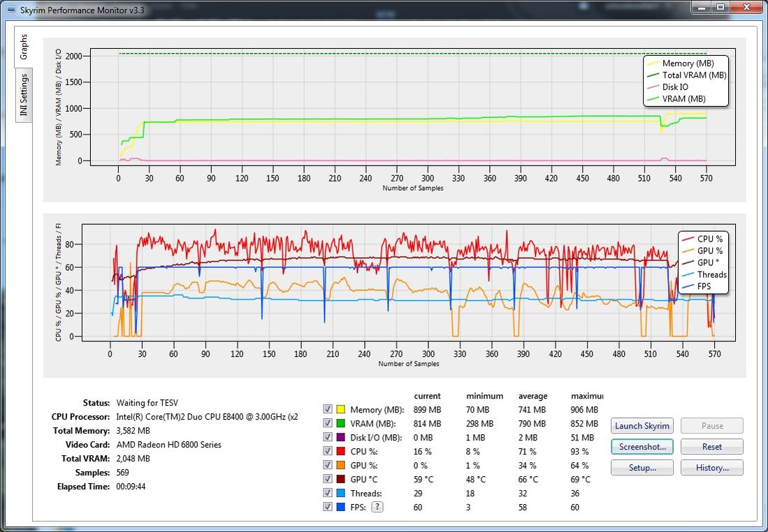Viewport: 768px width, 532px height.
Task: Click the FPS help question mark button
Action: pos(377,508)
